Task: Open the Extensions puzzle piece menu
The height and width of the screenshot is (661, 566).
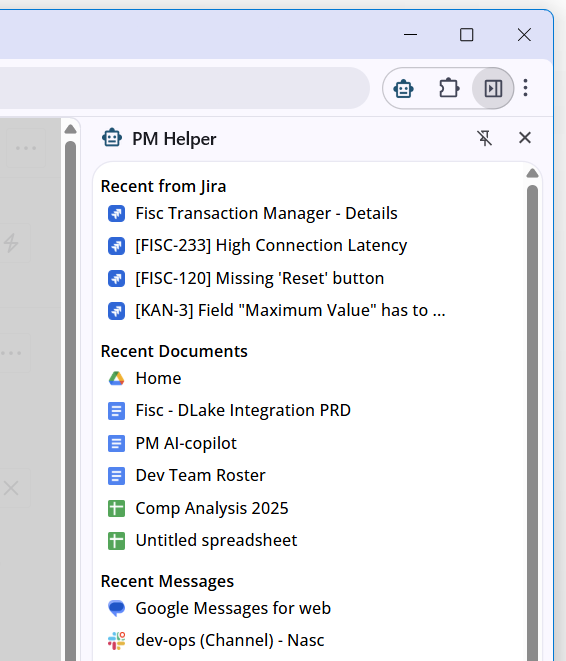Action: 449,88
